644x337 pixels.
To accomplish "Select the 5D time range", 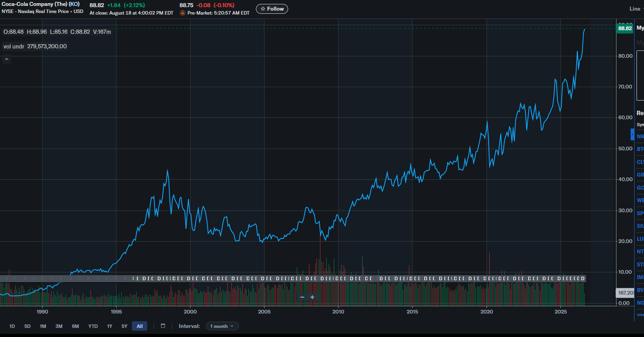I will [x=28, y=326].
